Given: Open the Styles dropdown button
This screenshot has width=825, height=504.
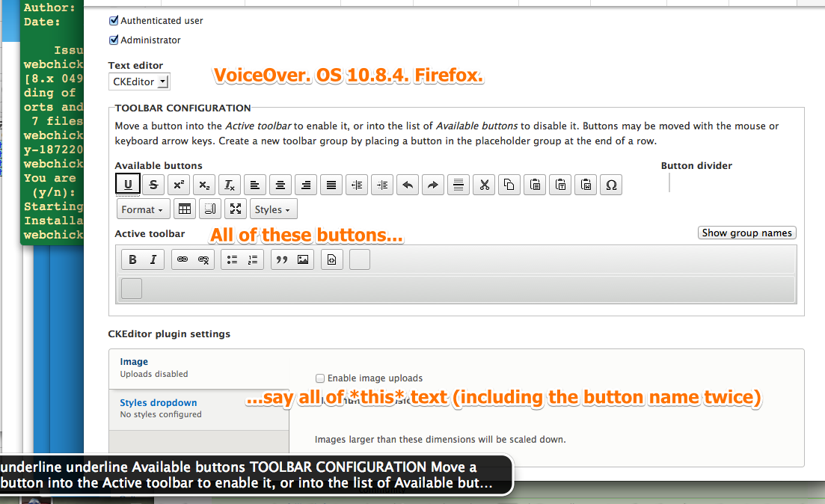Looking at the screenshot, I should [273, 209].
